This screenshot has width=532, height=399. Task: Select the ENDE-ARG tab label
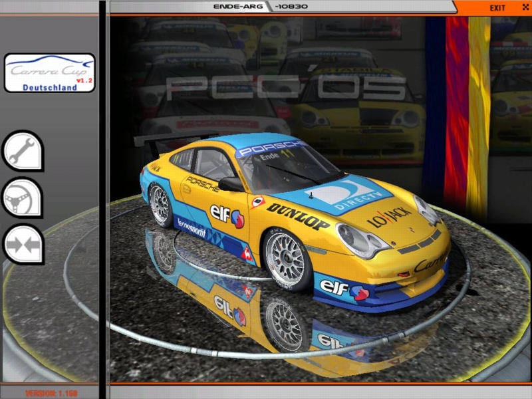click(238, 7)
